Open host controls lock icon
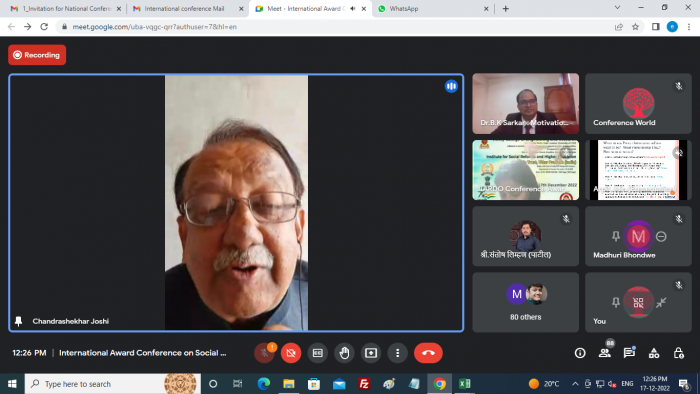The height and width of the screenshot is (394, 700). coord(679,353)
